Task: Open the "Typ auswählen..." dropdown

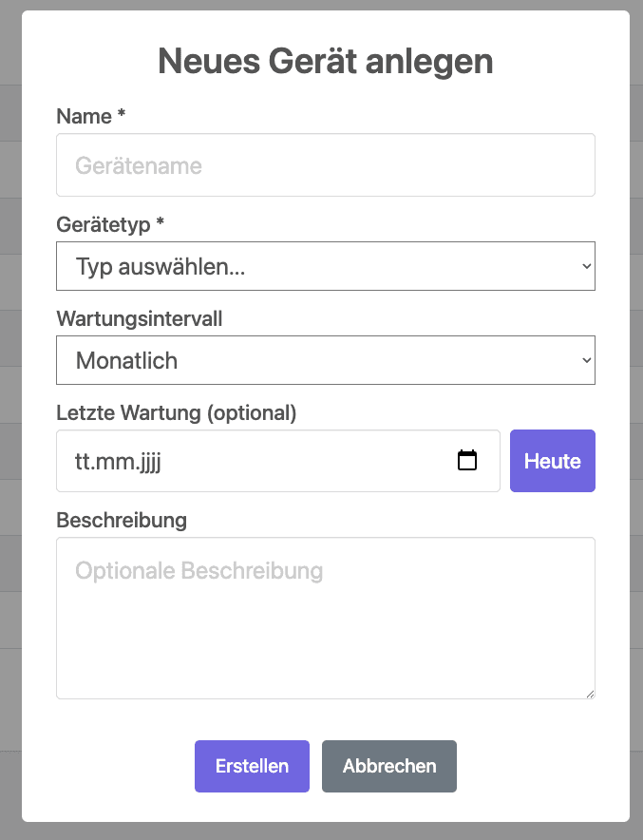Action: tap(325, 266)
